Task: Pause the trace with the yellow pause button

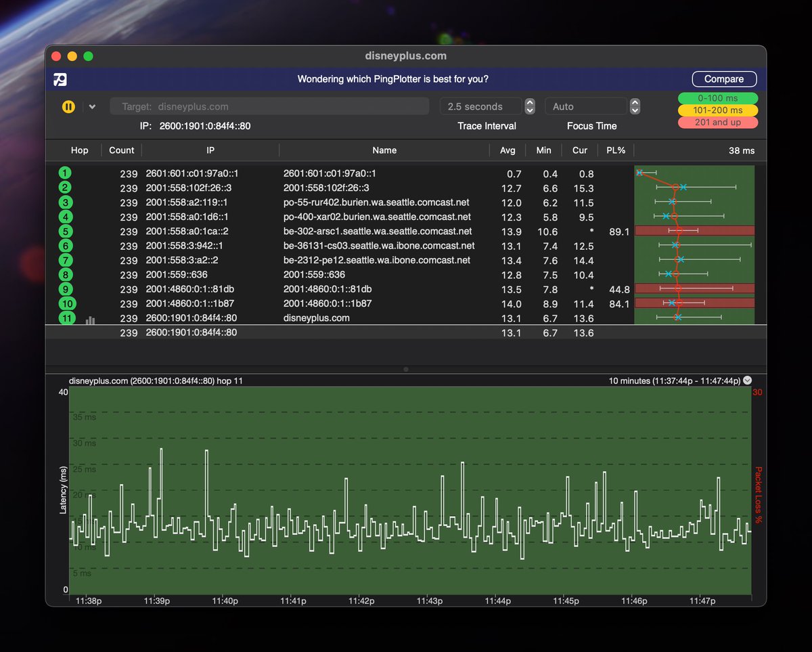Action: [68, 106]
